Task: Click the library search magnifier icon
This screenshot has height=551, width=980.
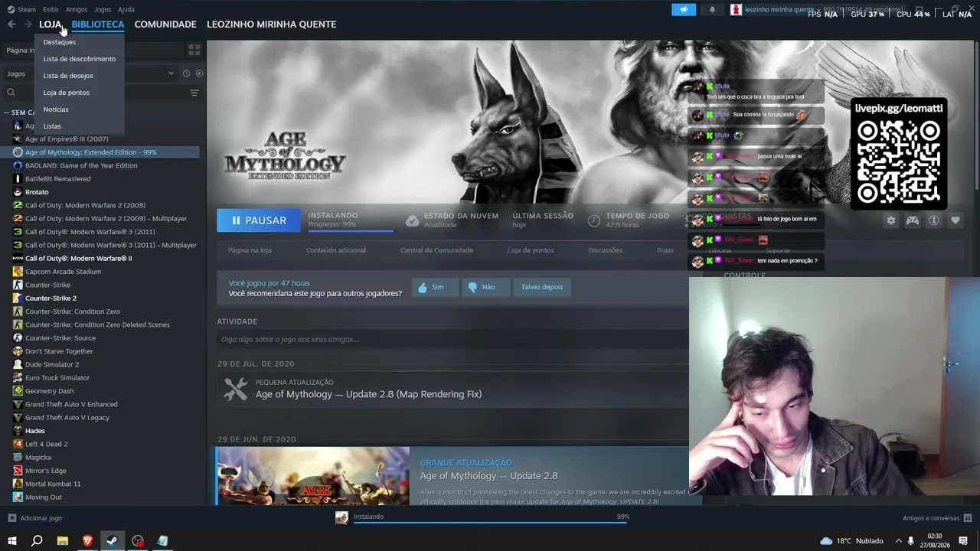Action: pyautogui.click(x=11, y=93)
